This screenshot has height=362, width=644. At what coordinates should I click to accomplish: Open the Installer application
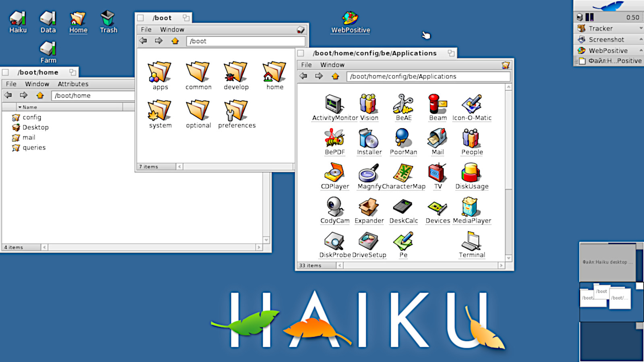368,138
